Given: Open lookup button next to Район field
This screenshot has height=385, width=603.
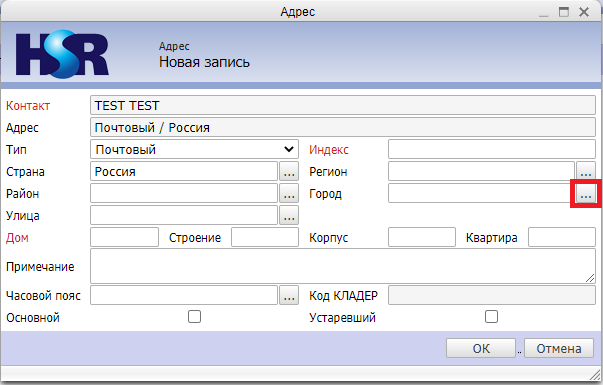Looking at the screenshot, I should (289, 193).
